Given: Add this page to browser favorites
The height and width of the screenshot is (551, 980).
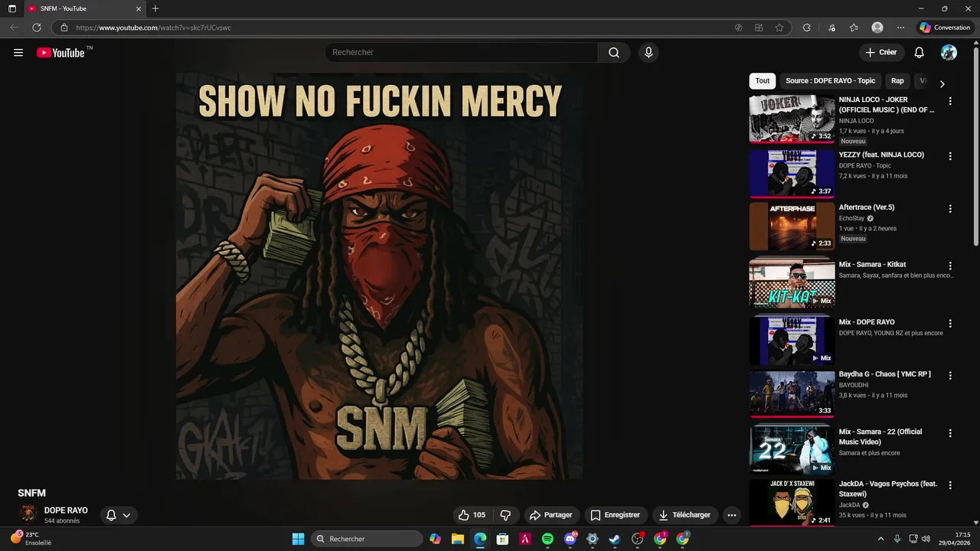Looking at the screenshot, I should coord(779,28).
